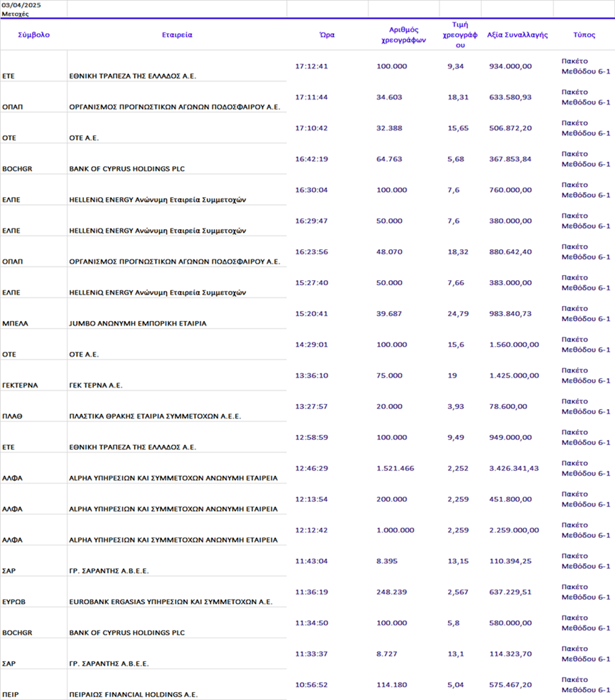Select value cell 2.259.000,00
This screenshot has height=700, width=615.
pos(514,530)
